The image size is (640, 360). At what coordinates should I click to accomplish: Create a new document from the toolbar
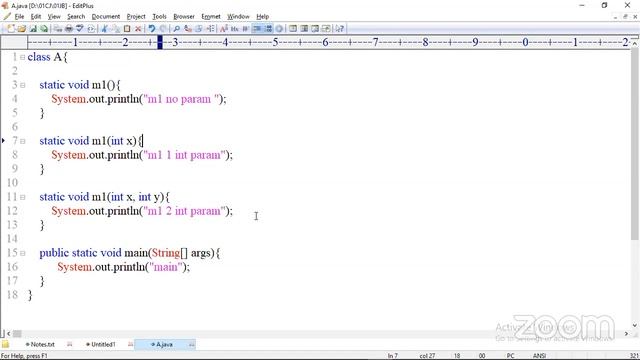point(11,29)
